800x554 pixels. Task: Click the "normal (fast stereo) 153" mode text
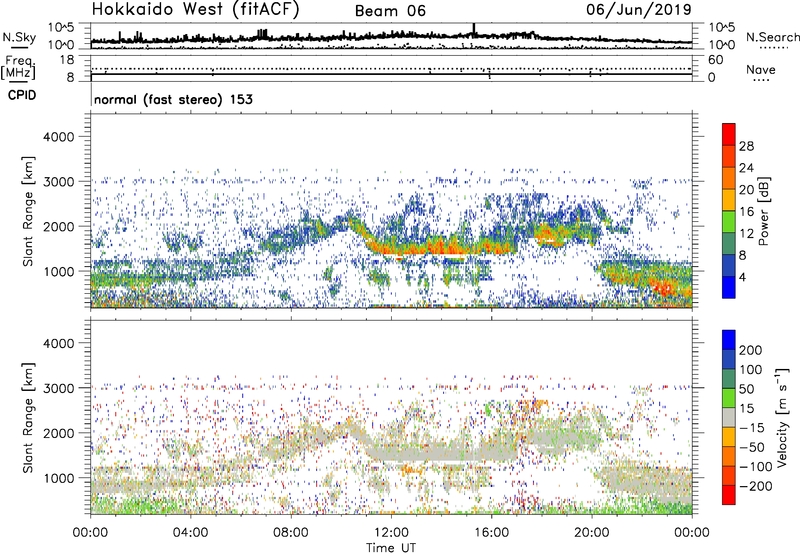(173, 99)
